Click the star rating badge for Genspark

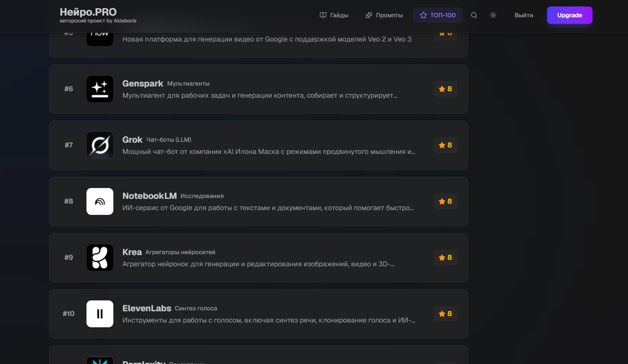tap(445, 89)
